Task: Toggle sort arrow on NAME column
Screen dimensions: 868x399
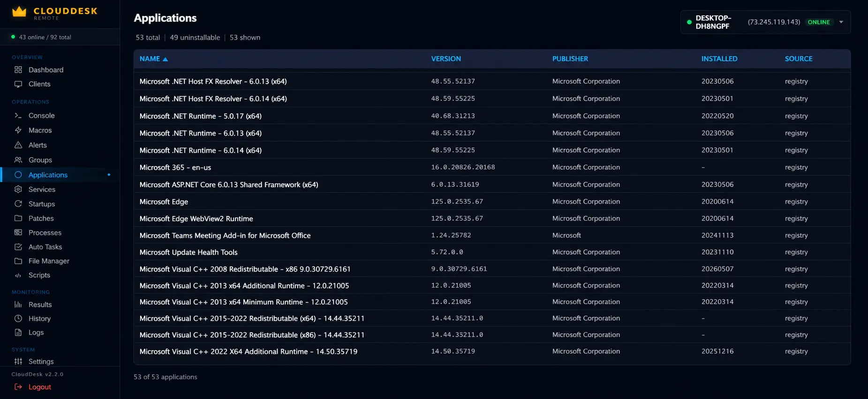Action: click(x=165, y=59)
